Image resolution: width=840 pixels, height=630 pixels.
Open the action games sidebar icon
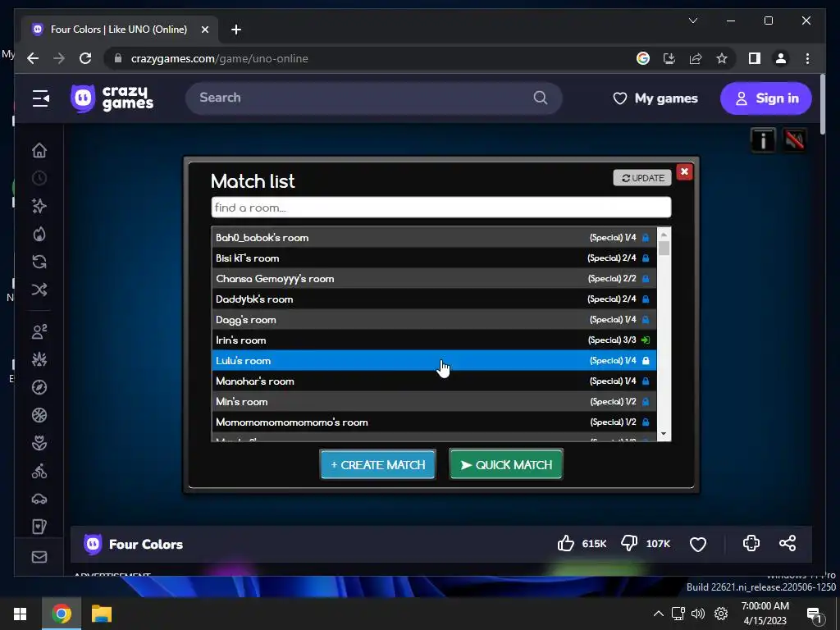[x=39, y=359]
